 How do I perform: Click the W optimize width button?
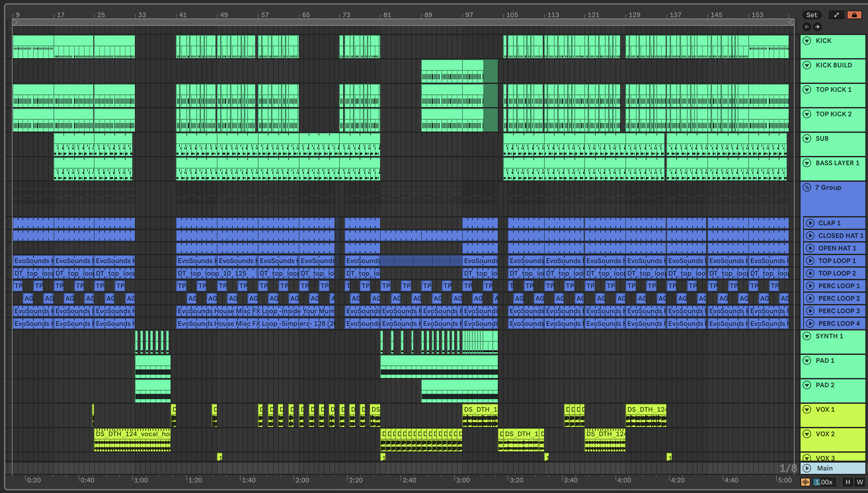pos(859,482)
